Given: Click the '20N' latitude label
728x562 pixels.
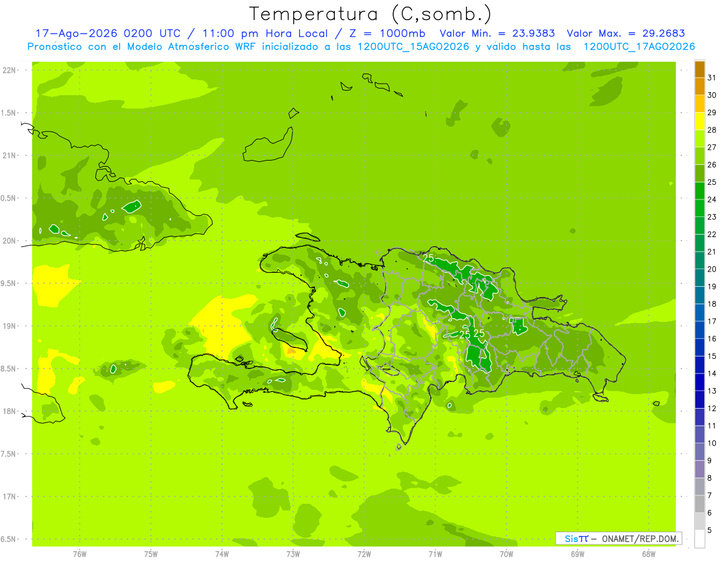Looking at the screenshot, I should tap(10, 241).
